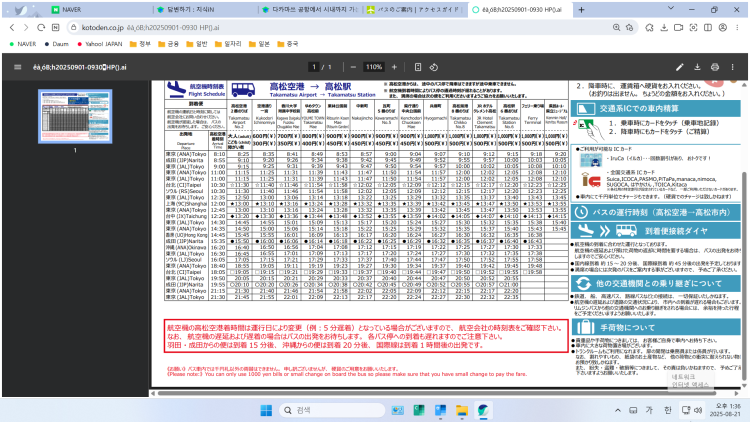Image resolution: width=750 pixels, height=422 pixels.
Task: Start the screen capture tool
Action: tap(693, 28)
